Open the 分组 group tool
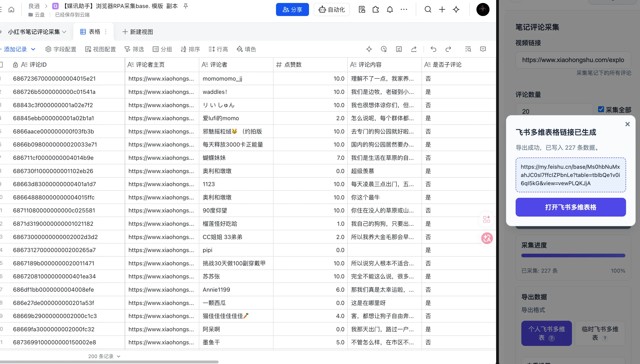The image size is (640, 364). 162,49
